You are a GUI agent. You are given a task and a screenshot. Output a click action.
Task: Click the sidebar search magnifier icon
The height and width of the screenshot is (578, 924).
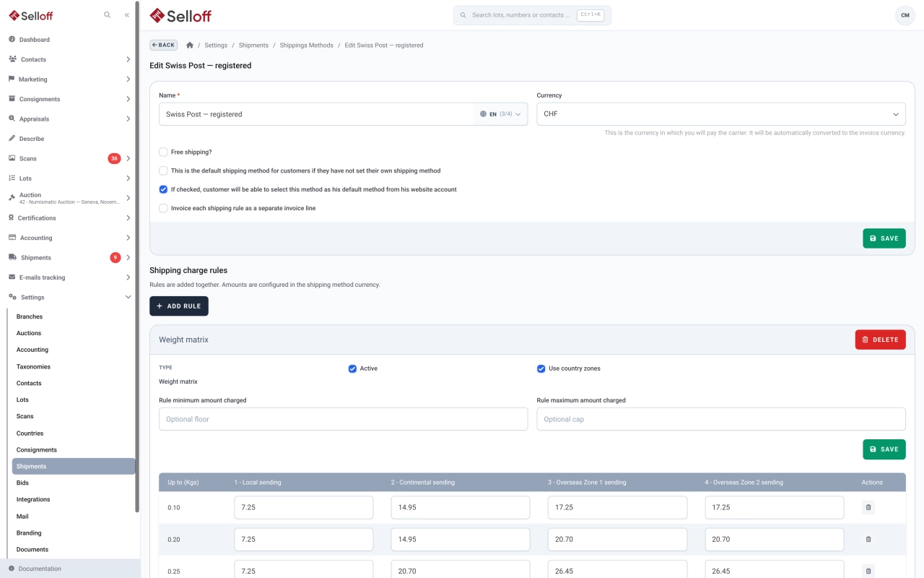[108, 15]
